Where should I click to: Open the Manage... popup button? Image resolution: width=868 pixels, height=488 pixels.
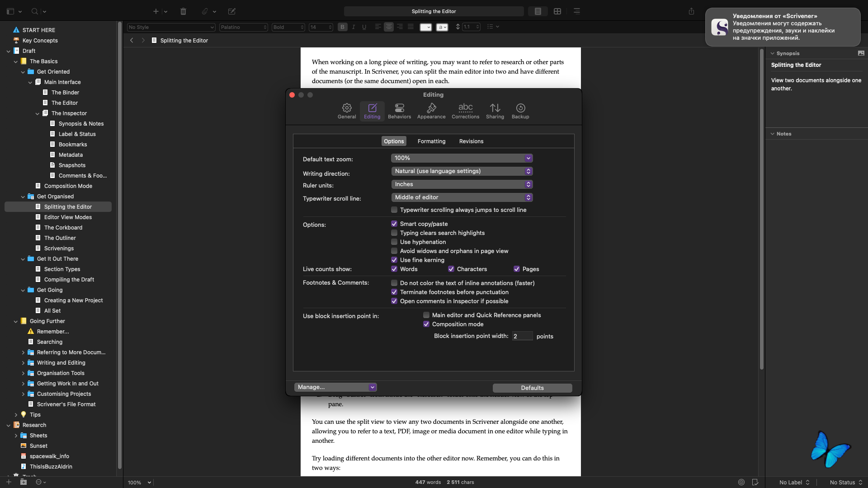coord(335,387)
